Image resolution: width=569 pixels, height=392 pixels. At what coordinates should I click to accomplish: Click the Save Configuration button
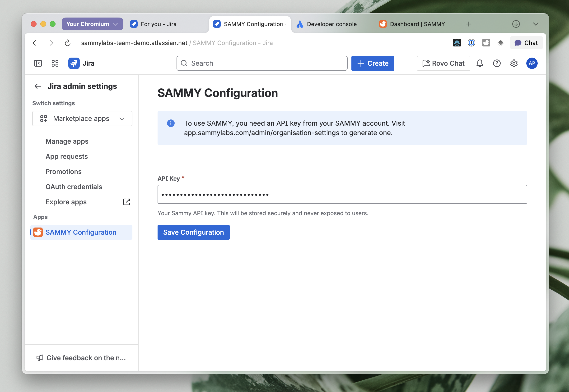pyautogui.click(x=193, y=232)
